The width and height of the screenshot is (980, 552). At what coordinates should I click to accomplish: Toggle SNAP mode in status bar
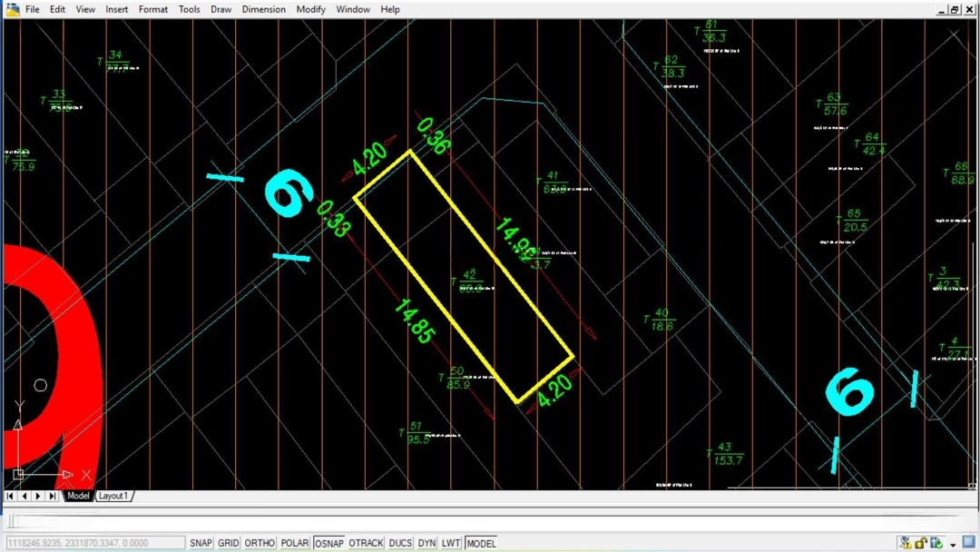pos(201,543)
